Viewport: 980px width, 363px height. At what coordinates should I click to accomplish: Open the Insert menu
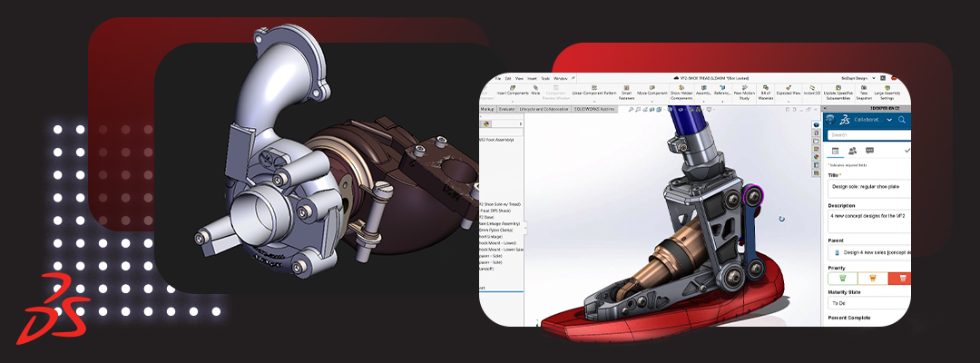click(532, 78)
